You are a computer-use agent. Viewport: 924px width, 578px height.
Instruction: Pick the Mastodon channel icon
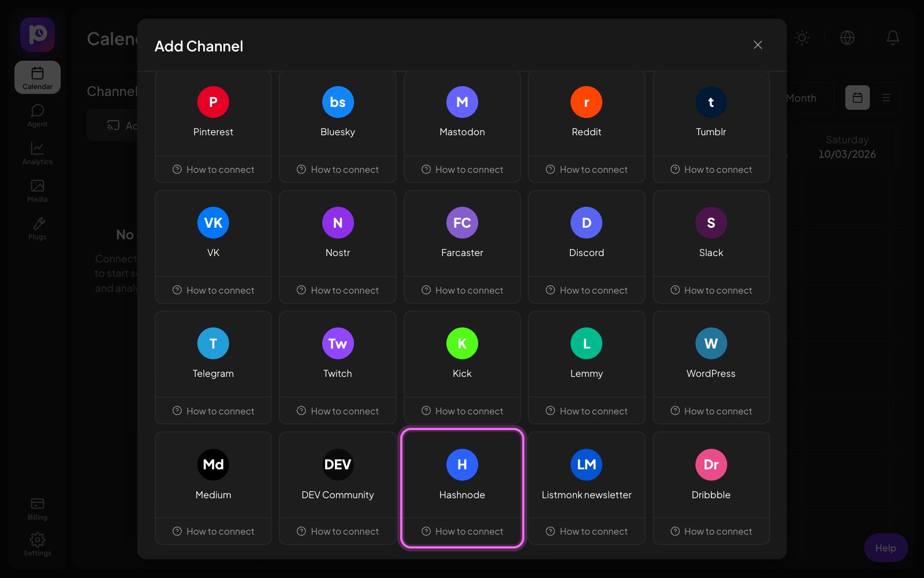[x=462, y=102]
